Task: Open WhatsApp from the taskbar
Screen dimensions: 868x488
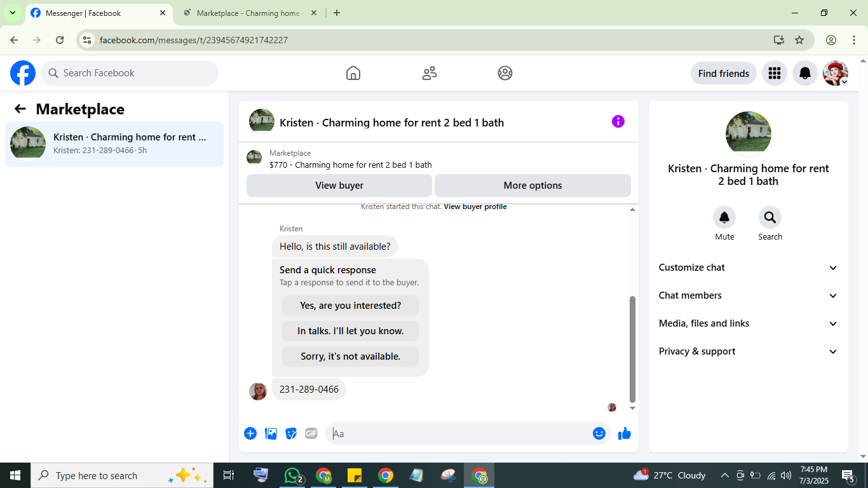Action: (x=292, y=475)
